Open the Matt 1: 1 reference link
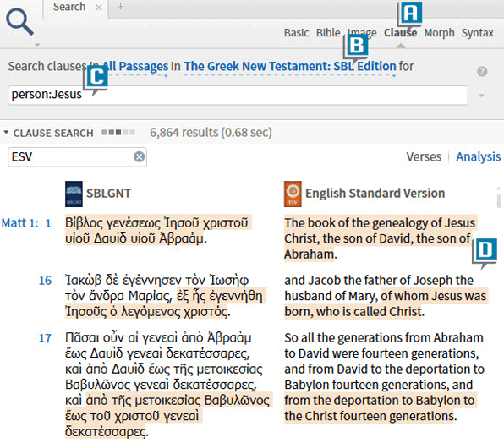The height and width of the screenshot is (443, 504). point(26,223)
